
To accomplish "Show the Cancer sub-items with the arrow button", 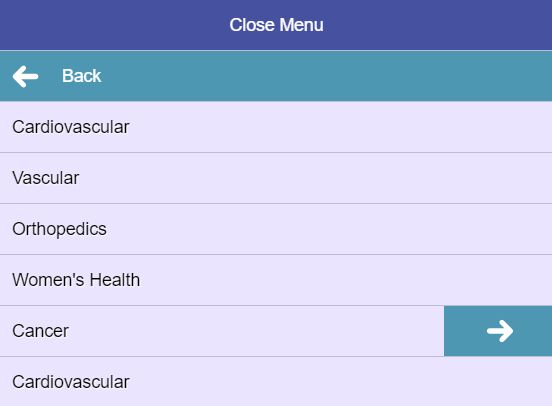I will click(x=498, y=331).
